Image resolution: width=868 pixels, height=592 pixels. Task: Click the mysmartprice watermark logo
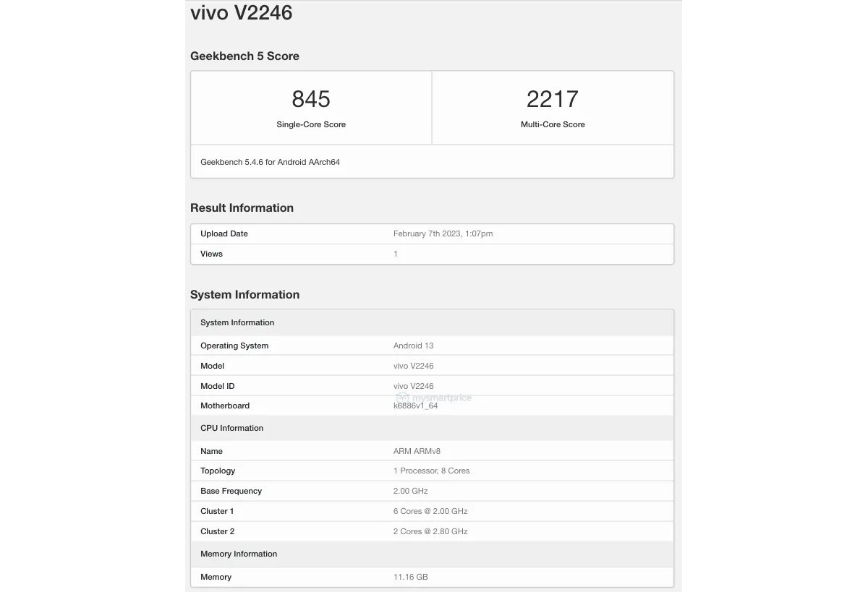pyautogui.click(x=433, y=398)
